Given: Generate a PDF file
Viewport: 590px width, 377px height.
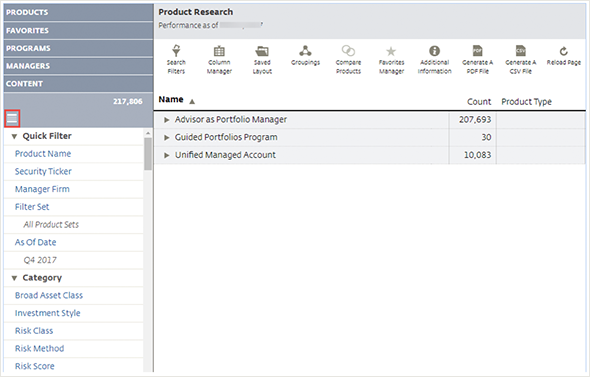Looking at the screenshot, I should [477, 59].
